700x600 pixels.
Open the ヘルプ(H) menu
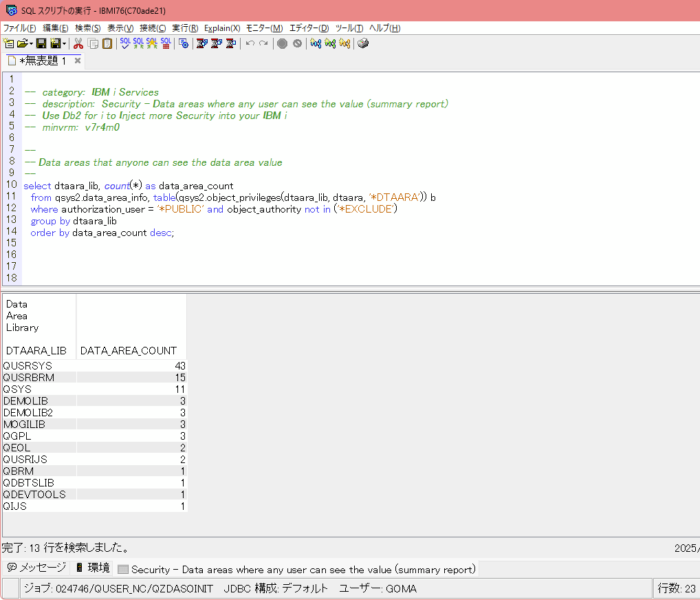pos(384,28)
